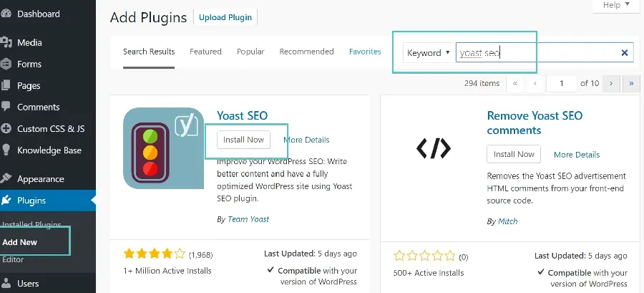Click the Pages sidebar icon
Image resolution: width=644 pixels, height=293 pixels.
pos(5,85)
